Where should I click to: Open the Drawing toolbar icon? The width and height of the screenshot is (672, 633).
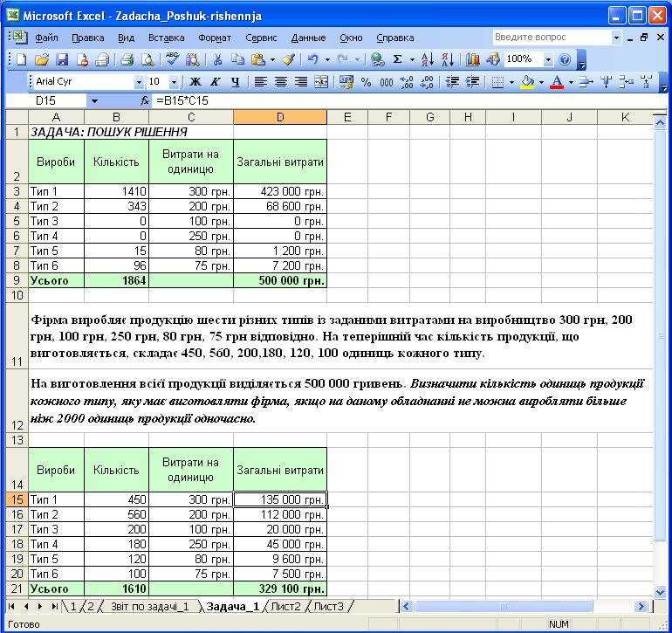pos(493,59)
